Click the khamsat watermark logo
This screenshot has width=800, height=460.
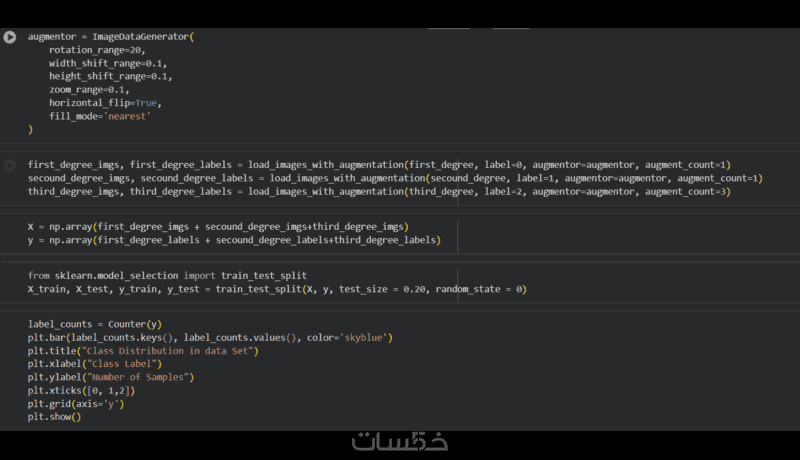coord(399,441)
